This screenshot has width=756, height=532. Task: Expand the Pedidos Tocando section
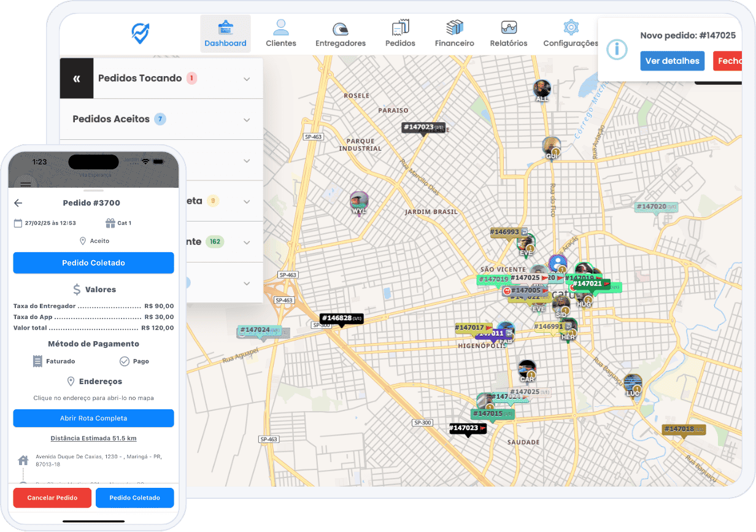click(247, 79)
